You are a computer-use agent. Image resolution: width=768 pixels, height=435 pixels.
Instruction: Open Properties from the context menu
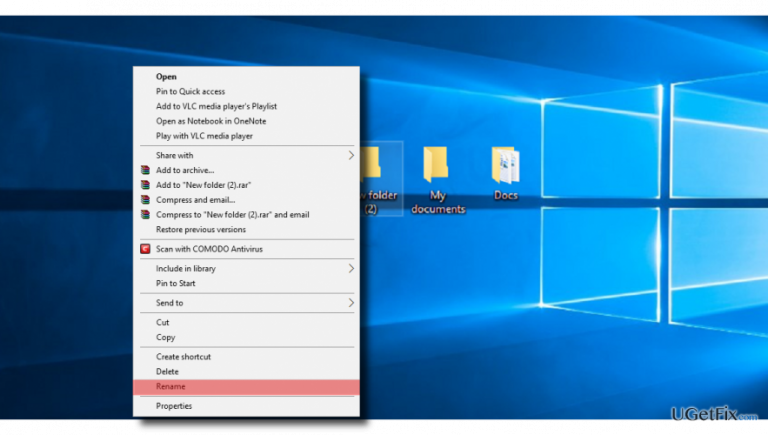click(x=246, y=406)
